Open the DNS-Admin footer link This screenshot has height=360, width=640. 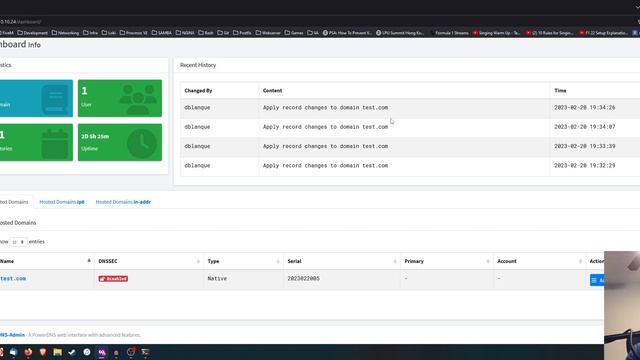coord(12,335)
